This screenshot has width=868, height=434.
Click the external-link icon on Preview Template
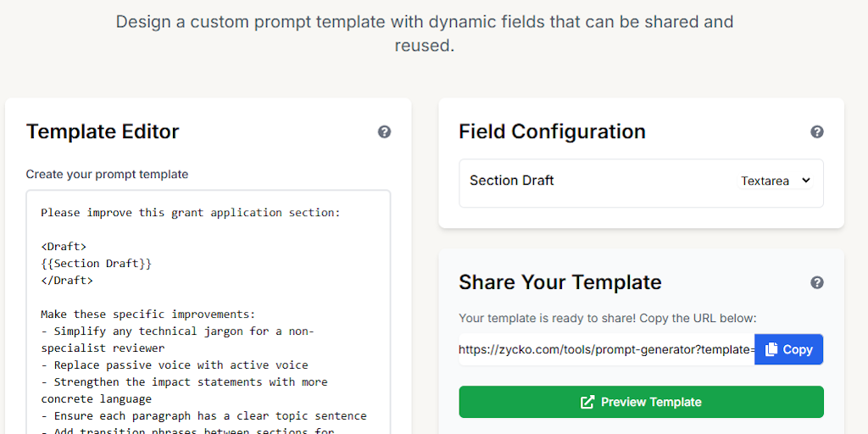click(x=587, y=402)
